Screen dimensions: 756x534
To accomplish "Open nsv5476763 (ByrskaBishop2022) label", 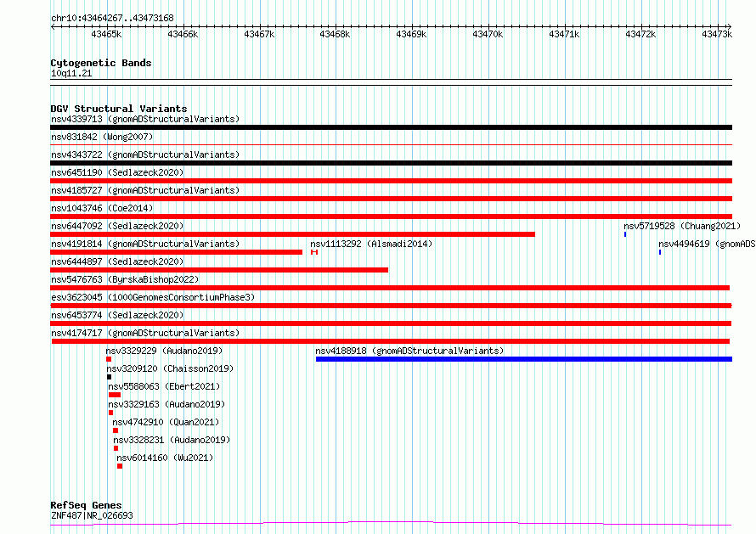I will 125,279.
